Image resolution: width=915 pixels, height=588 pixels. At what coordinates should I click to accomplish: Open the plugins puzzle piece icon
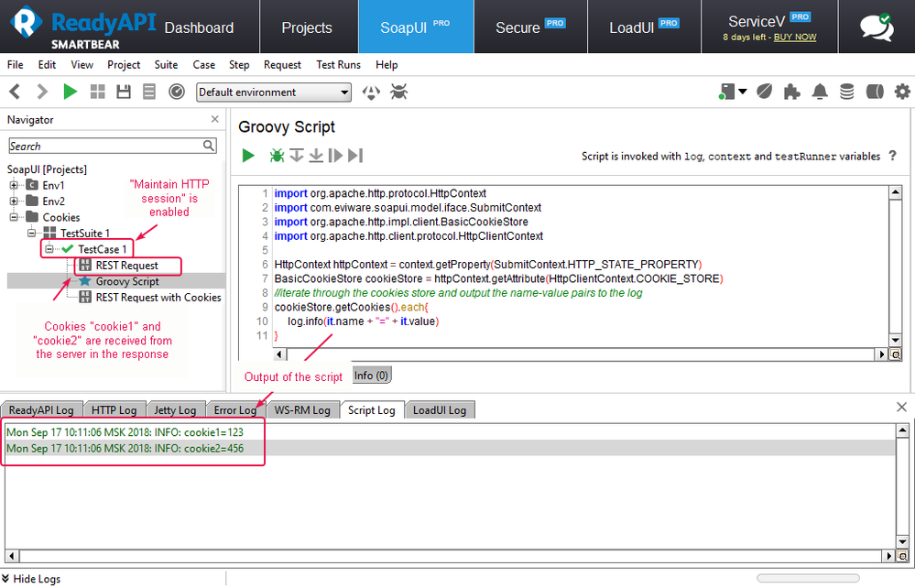792,92
